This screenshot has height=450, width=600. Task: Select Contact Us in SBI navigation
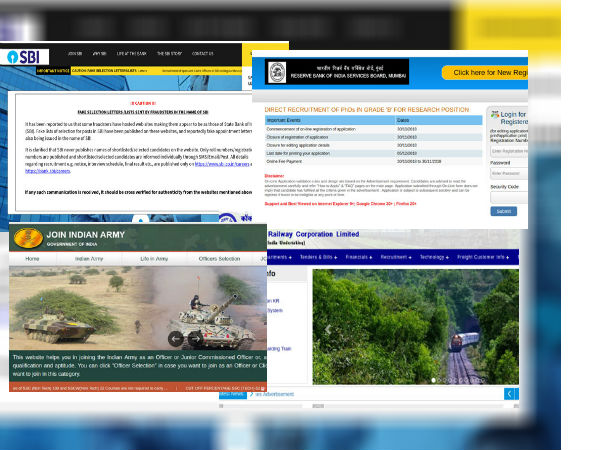202,53
